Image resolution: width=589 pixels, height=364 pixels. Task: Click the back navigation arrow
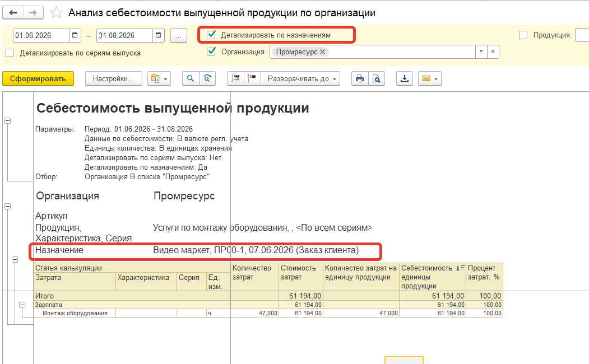(x=13, y=13)
